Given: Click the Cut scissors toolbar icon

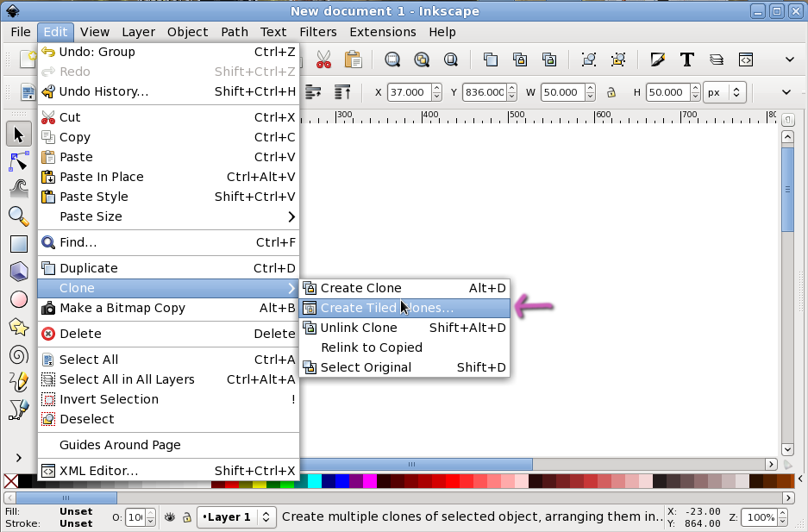Looking at the screenshot, I should (323, 59).
